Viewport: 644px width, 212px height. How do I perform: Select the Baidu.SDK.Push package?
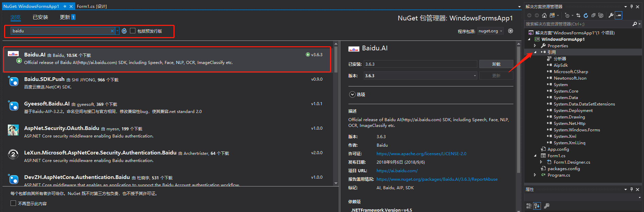point(167,83)
